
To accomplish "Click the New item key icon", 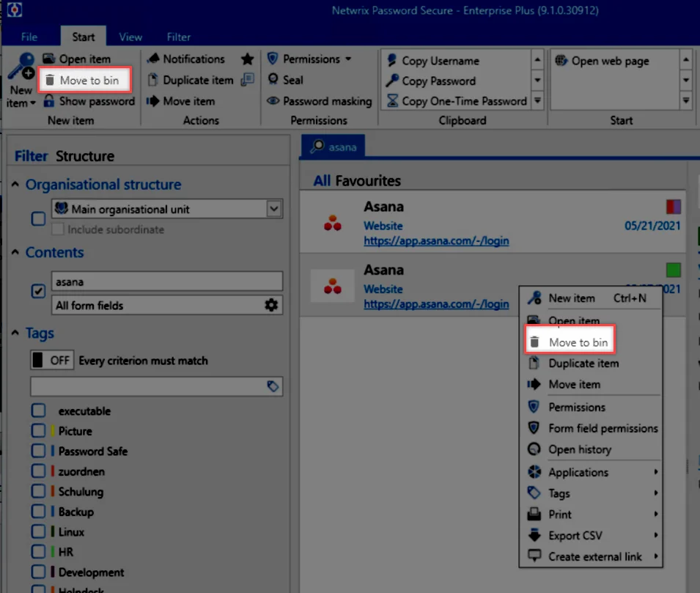I will 21,66.
